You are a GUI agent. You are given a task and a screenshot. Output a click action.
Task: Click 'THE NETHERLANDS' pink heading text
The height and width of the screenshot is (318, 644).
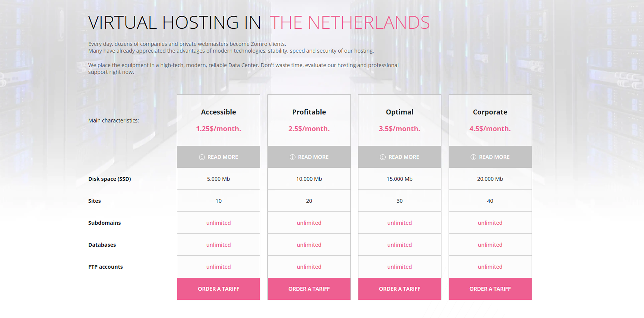tap(350, 22)
